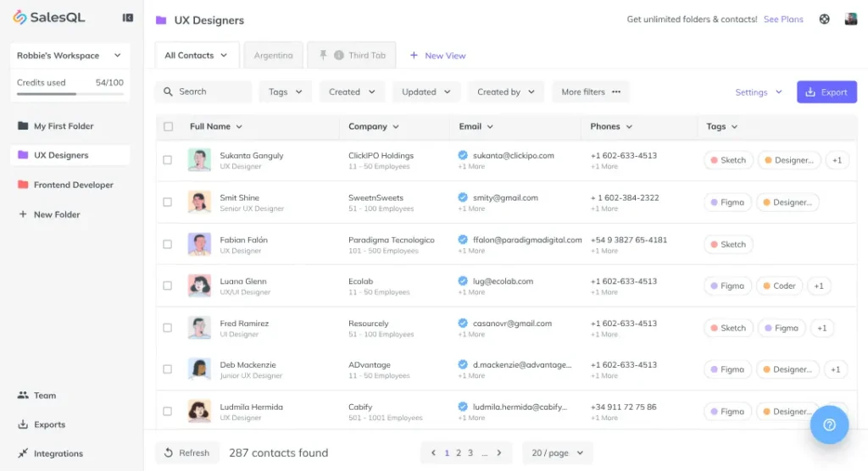The height and width of the screenshot is (471, 868).
Task: Check the Sukanta Ganguly row checkbox
Action: coord(167,160)
